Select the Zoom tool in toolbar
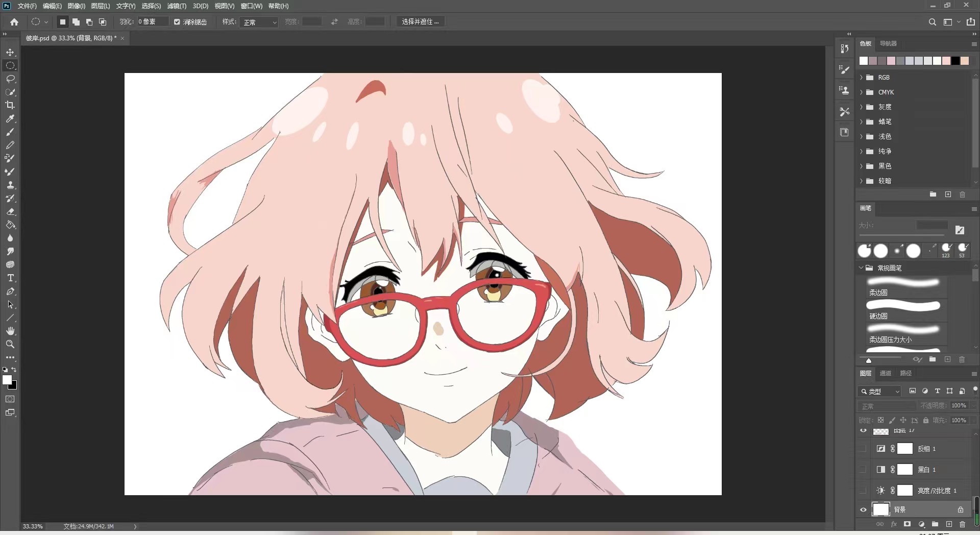Image resolution: width=980 pixels, height=535 pixels. click(10, 345)
